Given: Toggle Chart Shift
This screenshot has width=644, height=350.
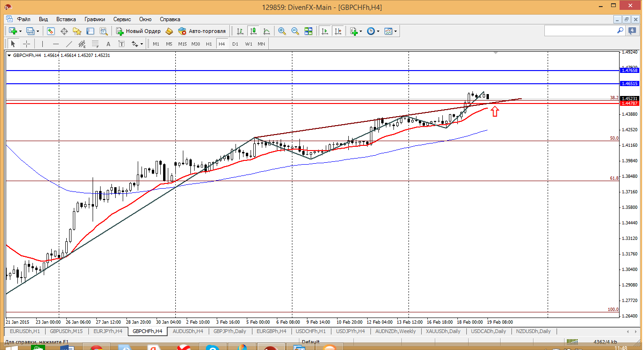Looking at the screenshot, I should [338, 31].
